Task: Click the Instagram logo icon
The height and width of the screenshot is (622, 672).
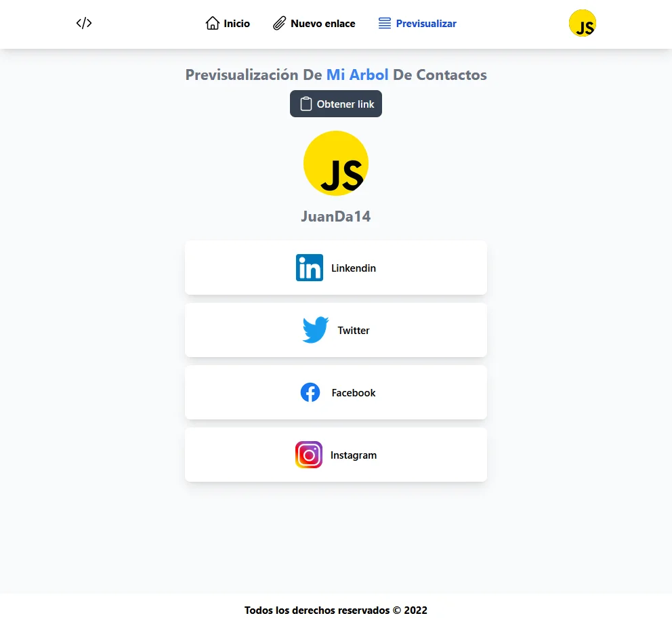Action: 309,455
